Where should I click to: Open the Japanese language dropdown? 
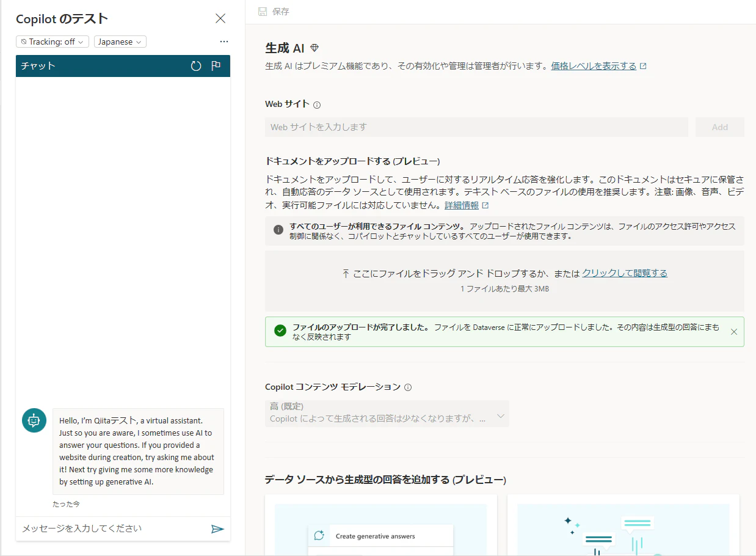pos(120,42)
